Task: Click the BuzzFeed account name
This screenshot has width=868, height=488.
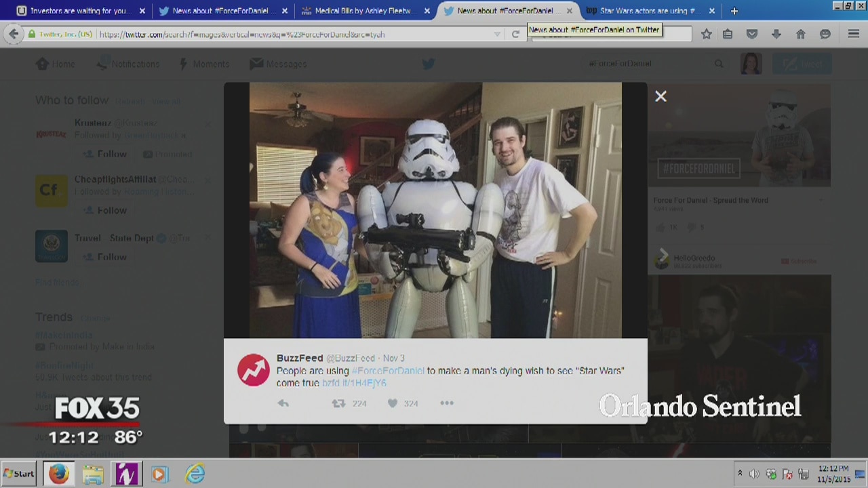Action: point(300,358)
